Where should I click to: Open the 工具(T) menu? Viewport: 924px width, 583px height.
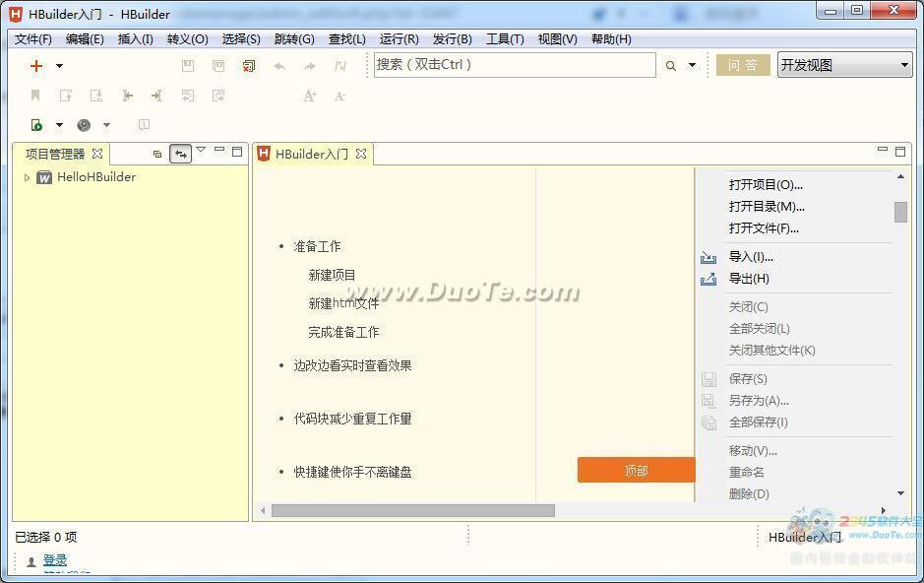pyautogui.click(x=505, y=39)
